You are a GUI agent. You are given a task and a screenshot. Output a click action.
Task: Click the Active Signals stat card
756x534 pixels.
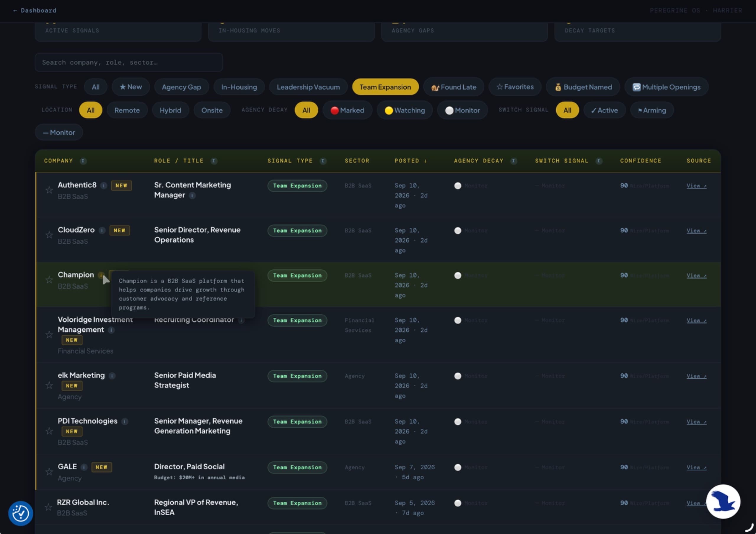point(118,32)
